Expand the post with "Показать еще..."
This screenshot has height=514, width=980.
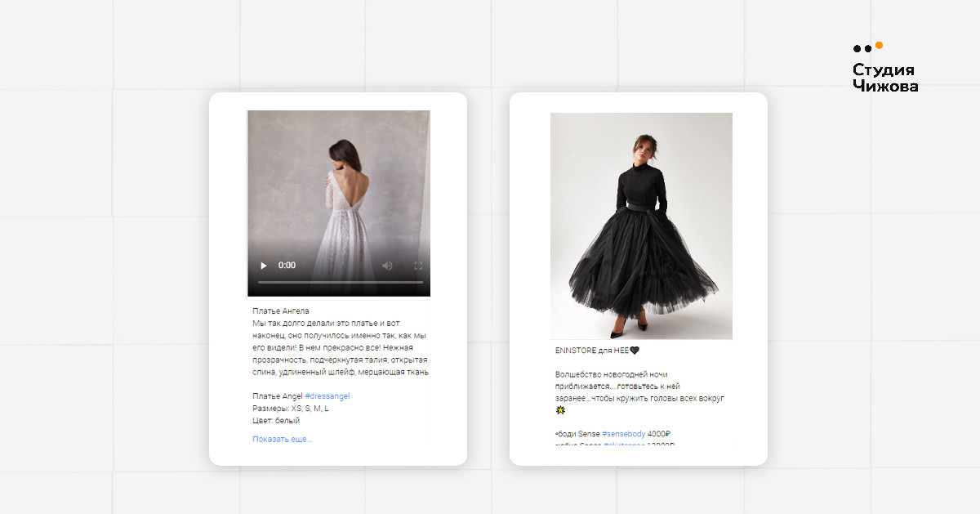point(283,440)
